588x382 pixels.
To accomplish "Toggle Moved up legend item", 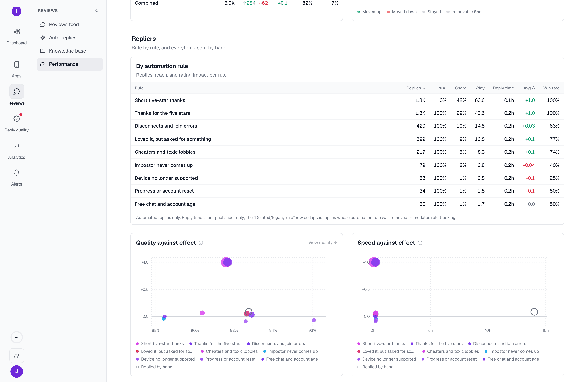I will click(x=369, y=12).
